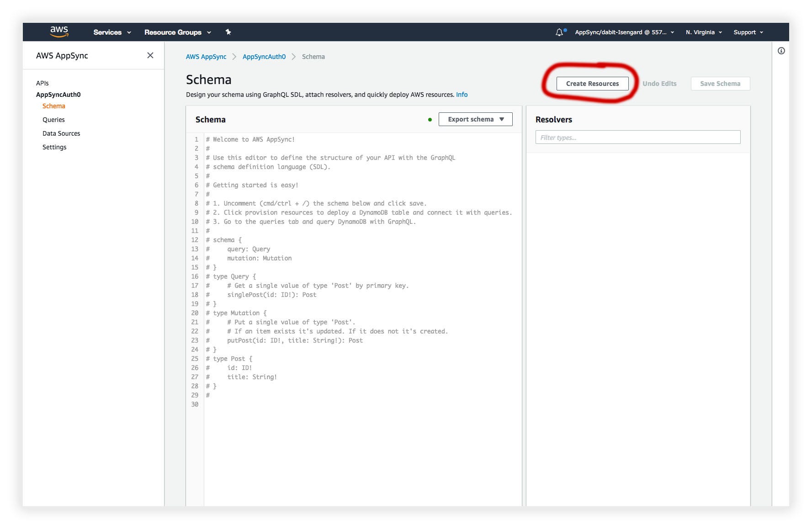Image resolution: width=812 pixels, height=529 pixels.
Task: Click the '# Getting started is easy!' line
Action: coord(252,185)
